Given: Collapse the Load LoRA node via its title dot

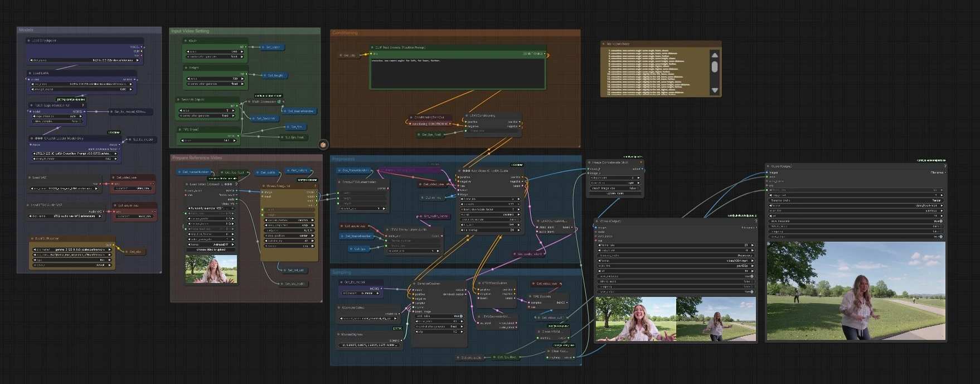Looking at the screenshot, I should coord(29,73).
